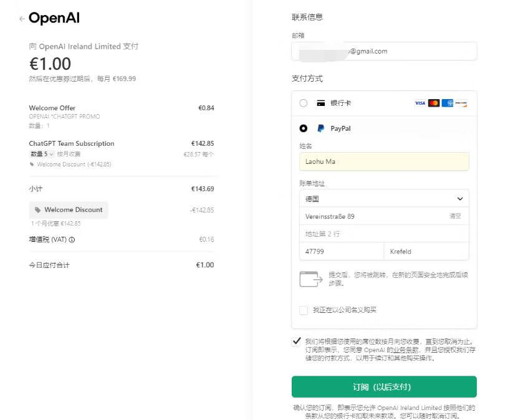Expand the 德国 country dropdown
This screenshot has width=518, height=420.
pos(384,199)
